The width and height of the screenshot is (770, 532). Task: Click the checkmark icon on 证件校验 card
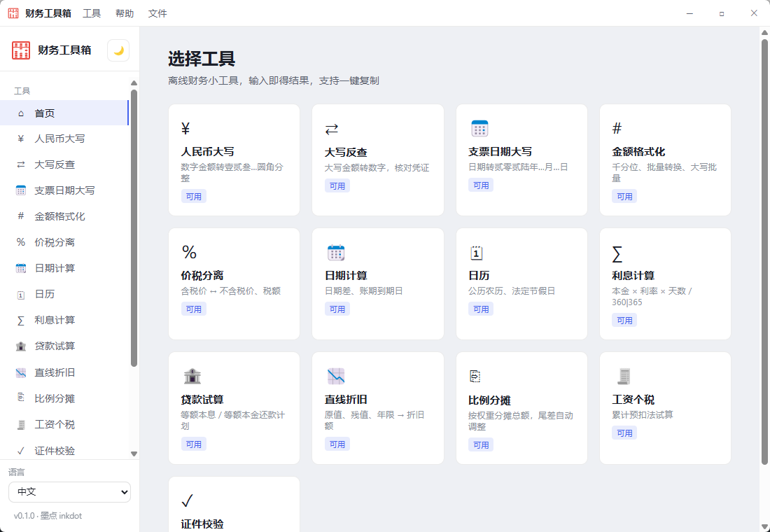click(187, 500)
